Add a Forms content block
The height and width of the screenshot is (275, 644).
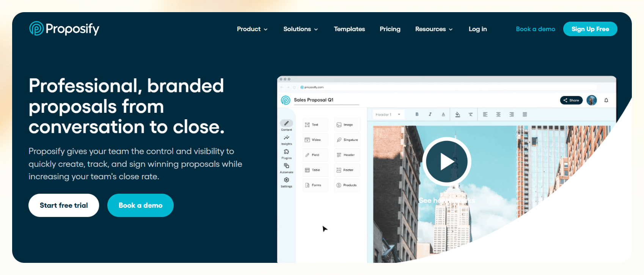coord(315,185)
